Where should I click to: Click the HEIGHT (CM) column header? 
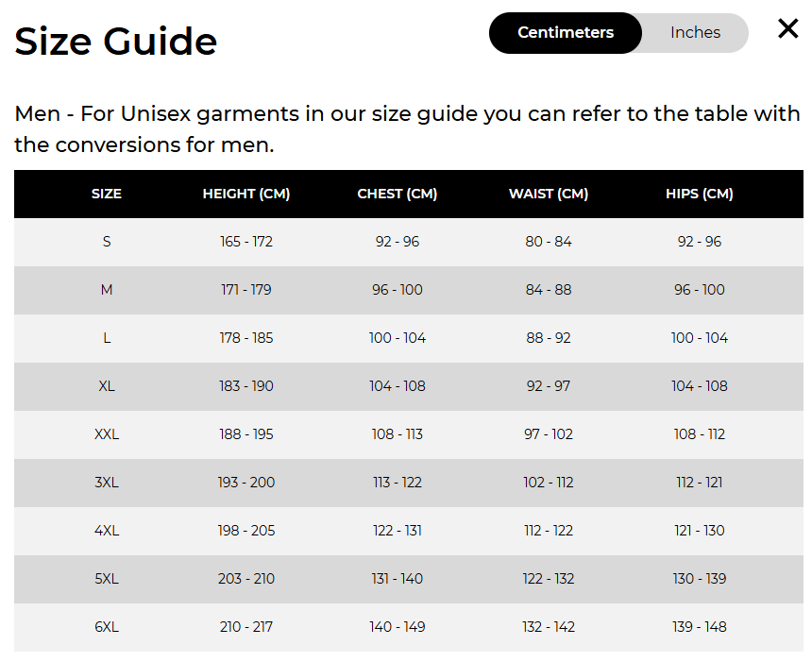coord(246,194)
